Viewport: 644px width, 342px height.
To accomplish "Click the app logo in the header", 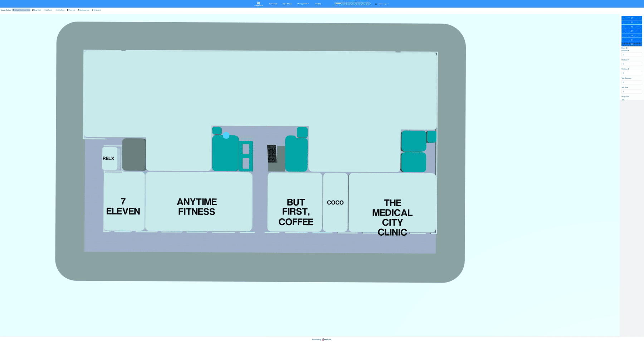I will click(x=258, y=4).
